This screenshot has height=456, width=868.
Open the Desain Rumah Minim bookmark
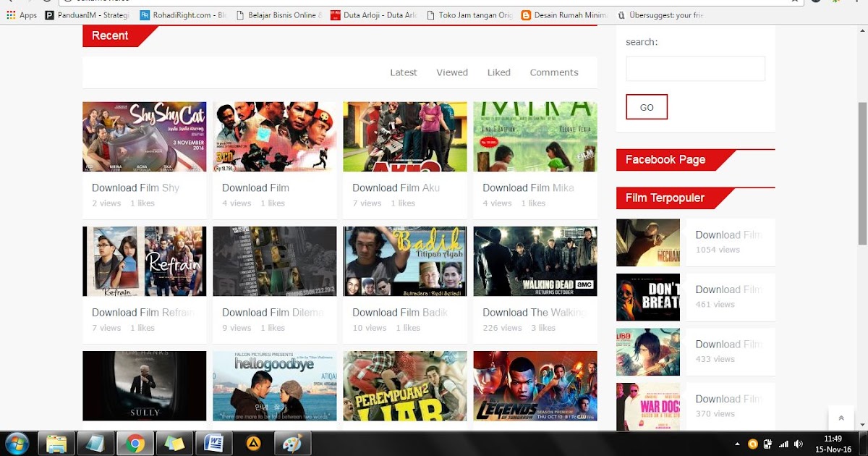click(x=564, y=14)
